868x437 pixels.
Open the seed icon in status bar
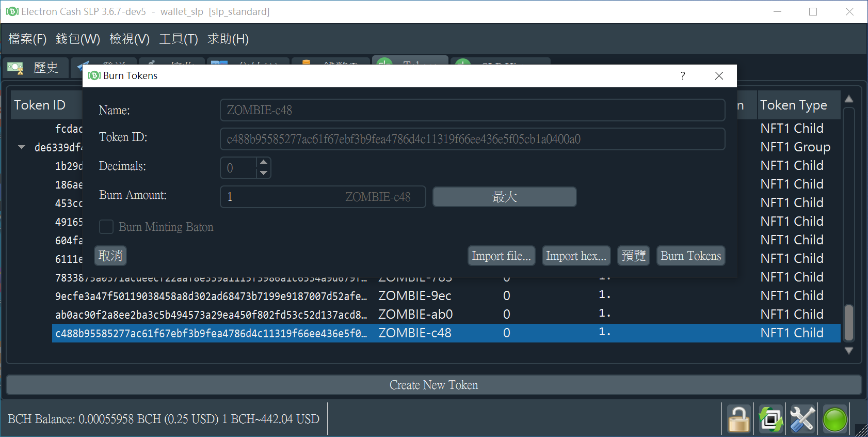pyautogui.click(x=771, y=419)
